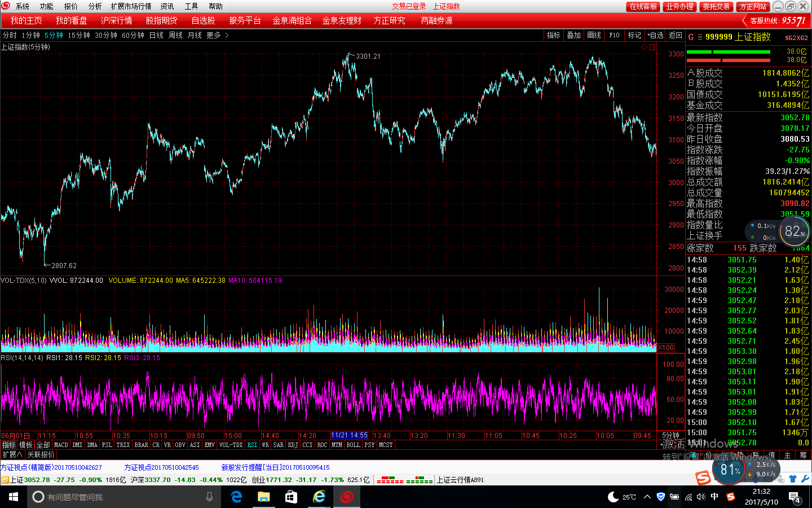Open Internet Explorer from the taskbar
The image size is (812, 508).
(319, 497)
